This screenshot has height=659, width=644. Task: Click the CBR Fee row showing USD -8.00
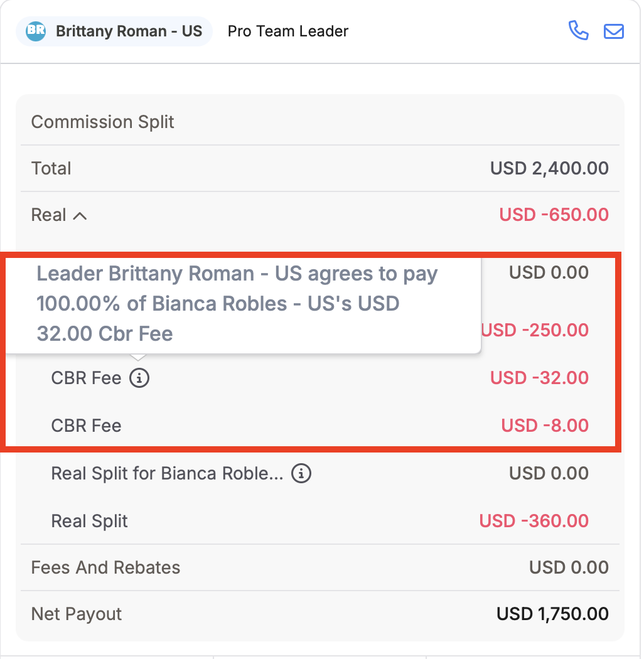pyautogui.click(x=319, y=426)
